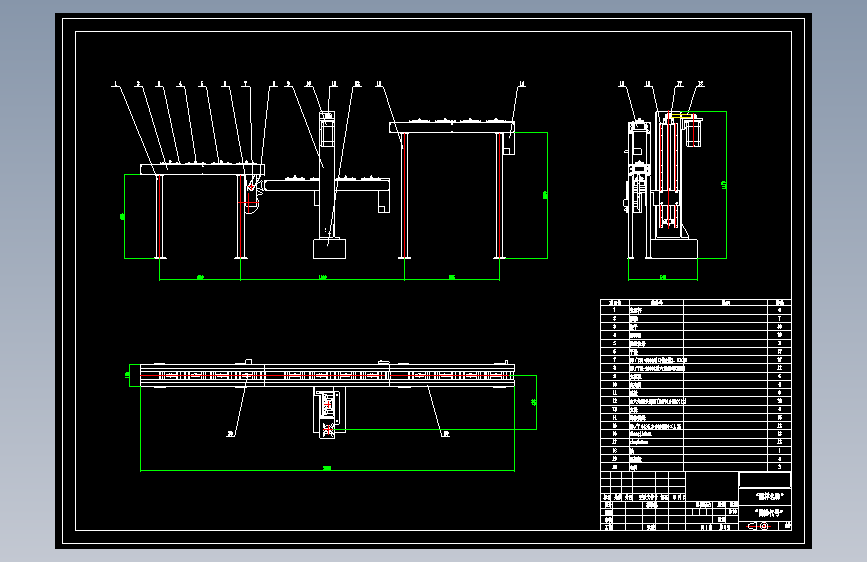Select row 5 in the parts list
The width and height of the screenshot is (867, 562).
coord(696,344)
